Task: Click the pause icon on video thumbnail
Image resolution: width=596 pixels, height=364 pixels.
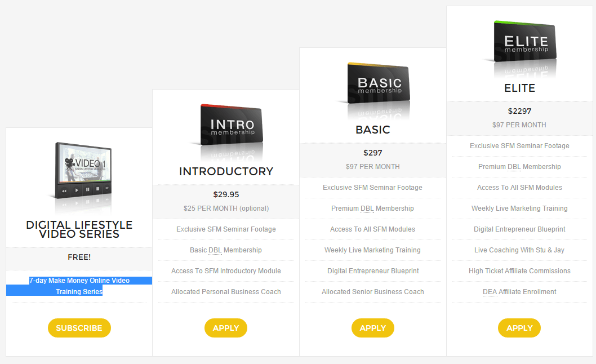Action: pyautogui.click(x=88, y=189)
